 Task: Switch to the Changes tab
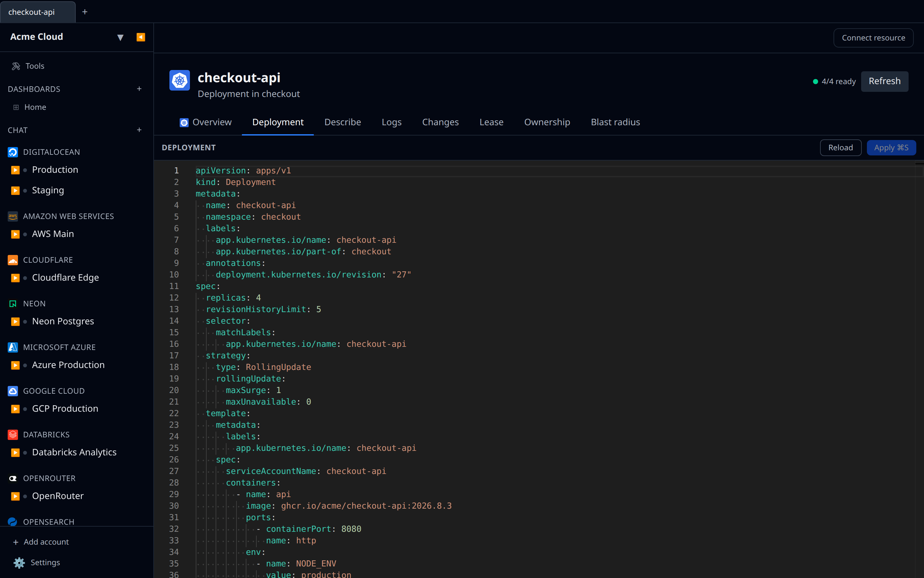coord(440,122)
